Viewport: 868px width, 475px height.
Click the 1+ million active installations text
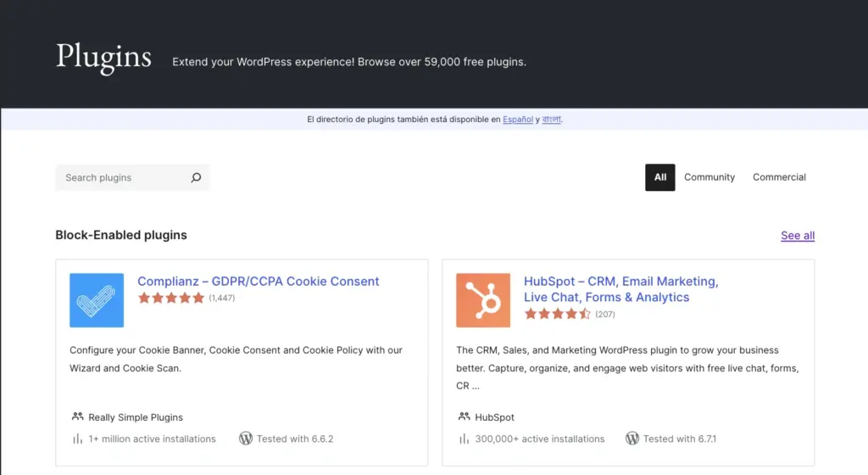[x=153, y=439]
